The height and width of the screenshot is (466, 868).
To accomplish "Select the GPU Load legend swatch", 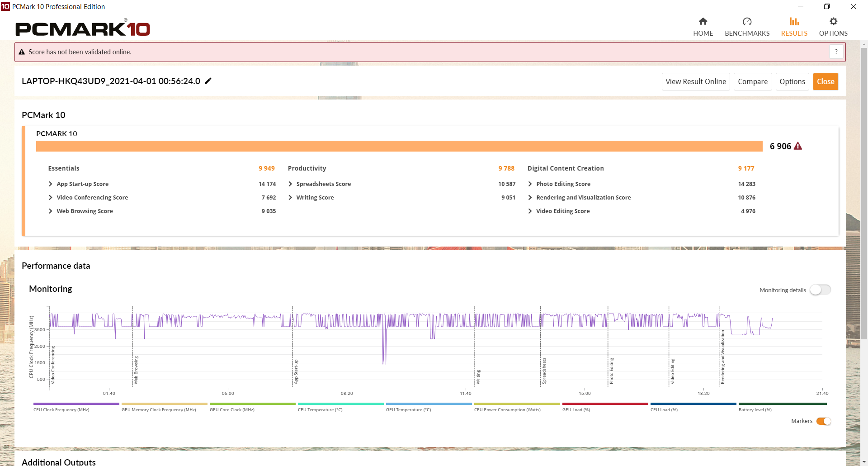I will (605, 404).
